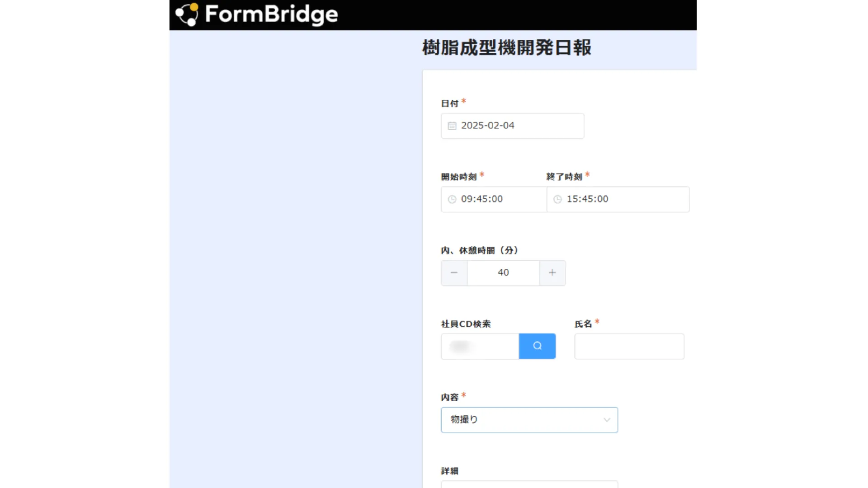This screenshot has width=868, height=488.
Task: Decrease break minutes with minus button
Action: [x=454, y=273]
